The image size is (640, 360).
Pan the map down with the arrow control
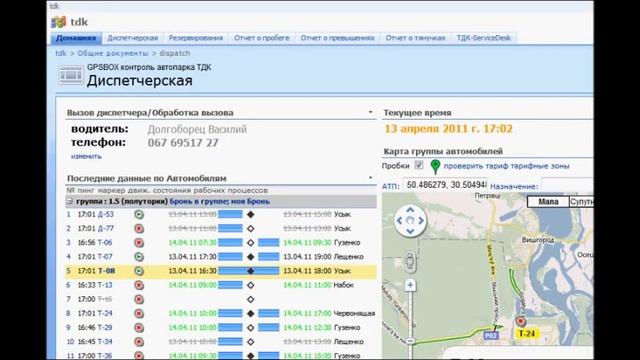click(410, 231)
